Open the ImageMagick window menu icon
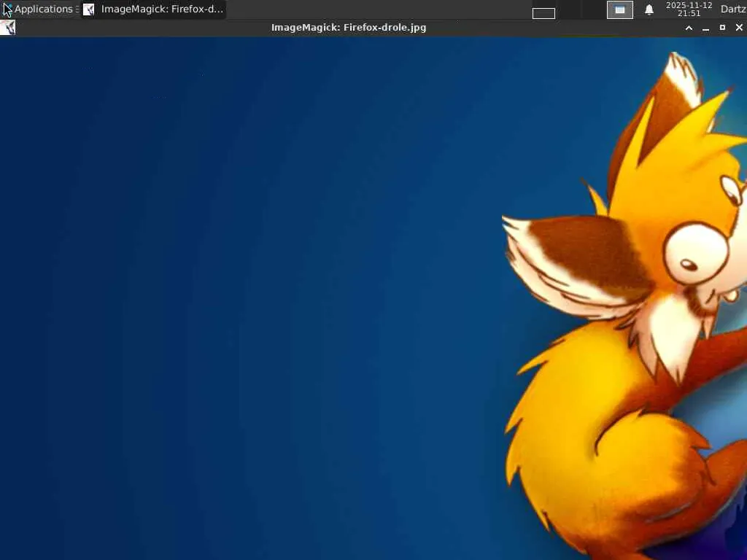Image resolution: width=747 pixels, height=560 pixels. click(8, 28)
